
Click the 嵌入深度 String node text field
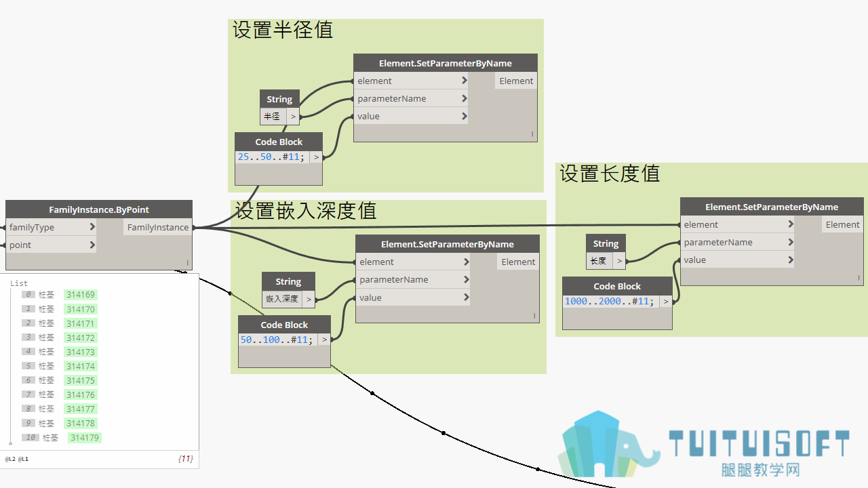pyautogui.click(x=282, y=299)
